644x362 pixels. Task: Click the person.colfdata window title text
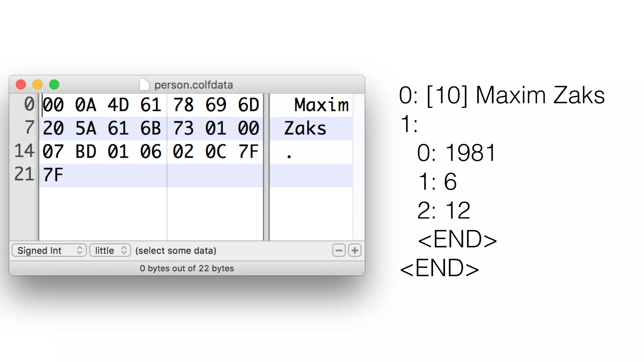(194, 85)
